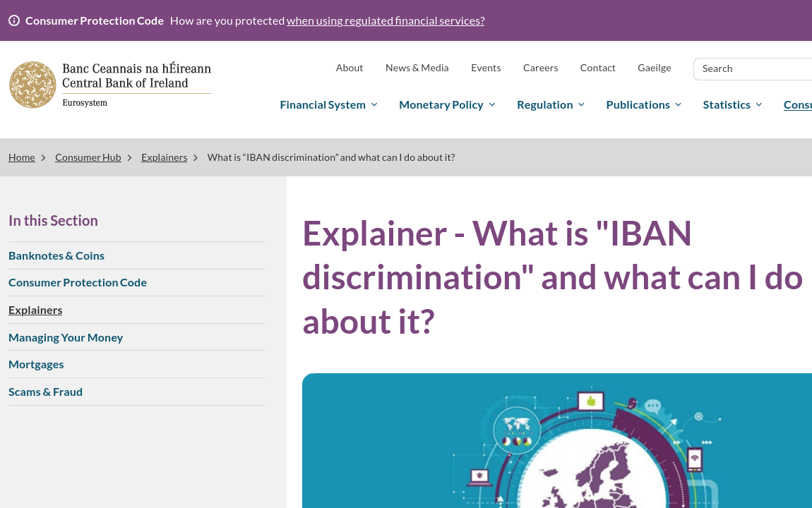The width and height of the screenshot is (812, 508).
Task: Expand the Statistics dropdown menu
Action: 732,105
